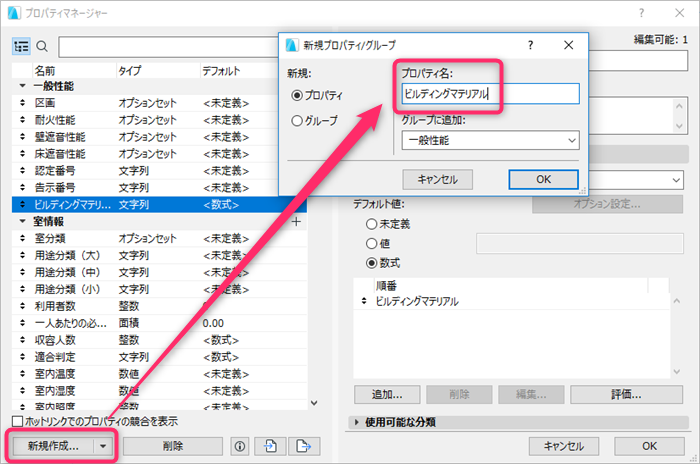Open the グループに追加 dropdown showing 一般性能
The width and height of the screenshot is (700, 464).
pyautogui.click(x=490, y=140)
